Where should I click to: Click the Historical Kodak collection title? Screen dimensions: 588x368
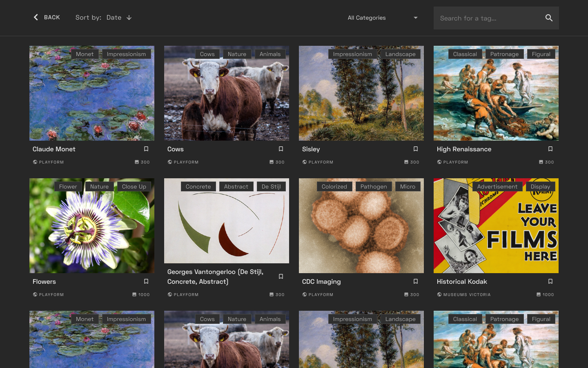pos(462,282)
